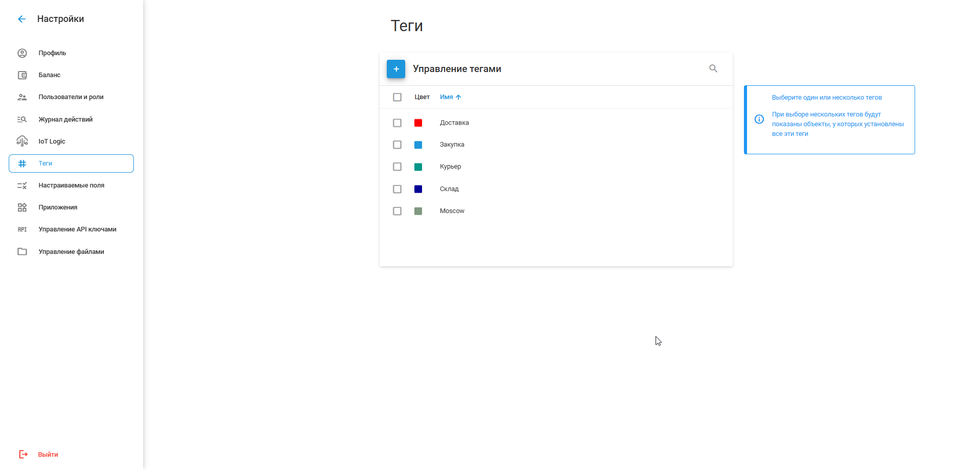Screen dimensions: 980x469
Task: Open the tag search magnifier icon
Action: pos(713,68)
